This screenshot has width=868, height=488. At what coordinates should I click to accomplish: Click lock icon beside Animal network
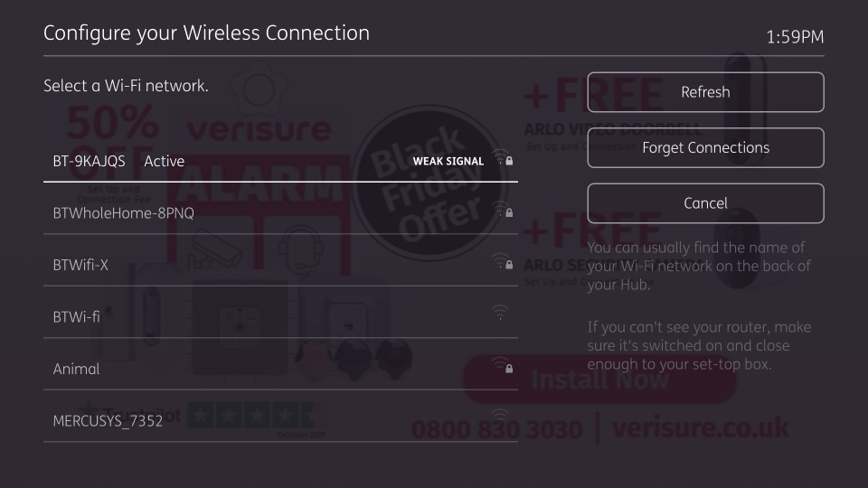click(510, 369)
